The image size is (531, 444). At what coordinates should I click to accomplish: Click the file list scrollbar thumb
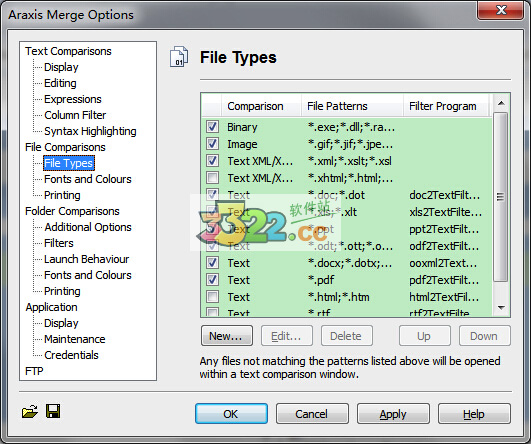coord(501,197)
